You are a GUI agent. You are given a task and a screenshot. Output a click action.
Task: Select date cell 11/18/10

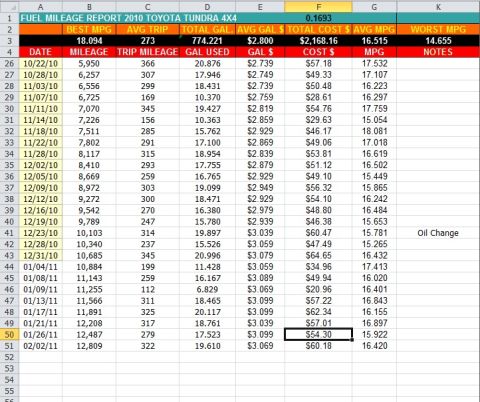(41, 131)
